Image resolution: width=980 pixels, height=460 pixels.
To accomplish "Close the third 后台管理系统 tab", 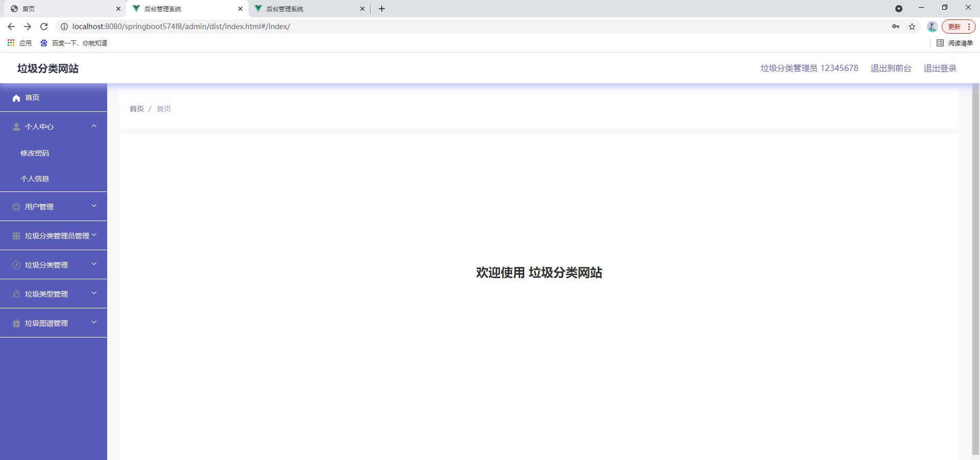I will click(x=362, y=9).
